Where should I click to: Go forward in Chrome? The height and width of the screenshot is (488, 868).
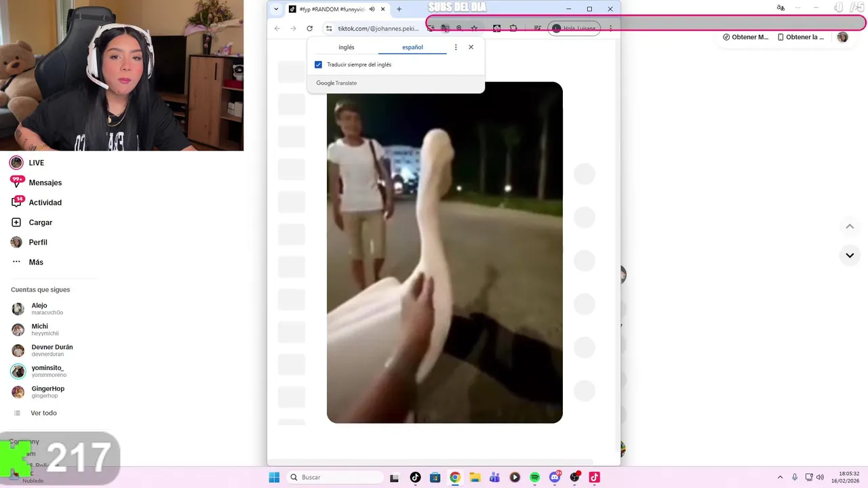click(293, 28)
